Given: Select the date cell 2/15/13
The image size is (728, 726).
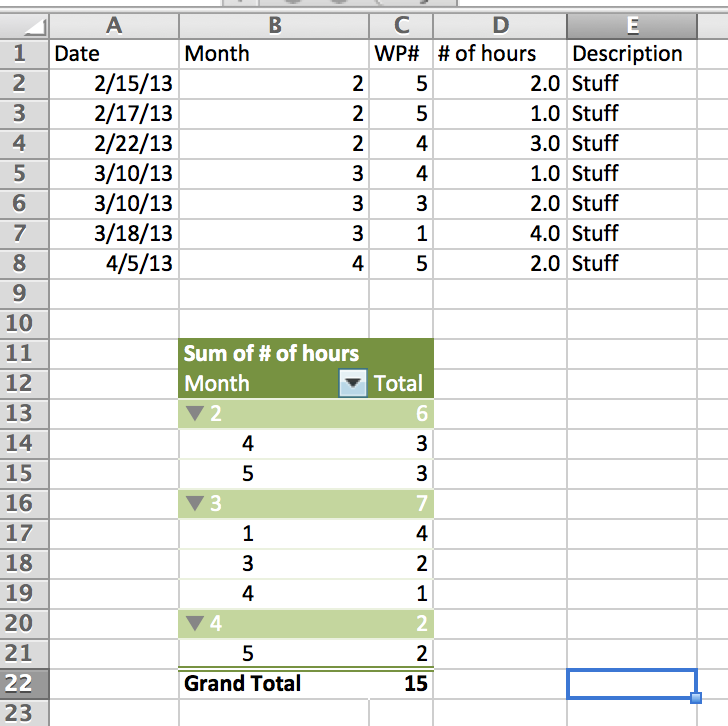Looking at the screenshot, I should 114,84.
